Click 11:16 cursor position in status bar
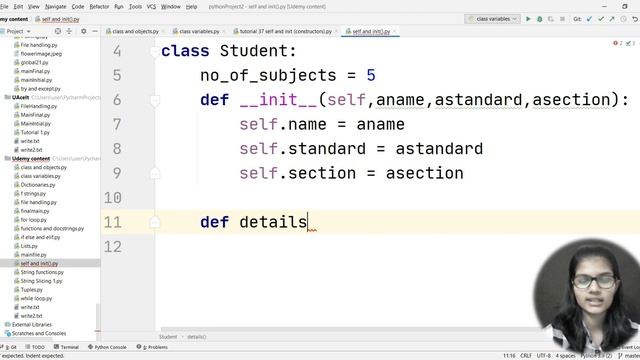 (x=509, y=356)
